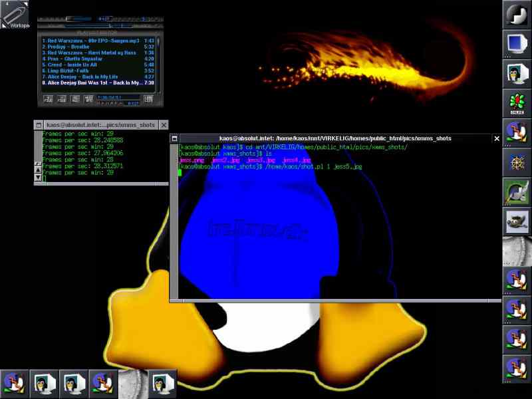The width and height of the screenshot is (532, 399).
Task: Open the NeXT-style swirl logo dock icon
Action: [517, 14]
